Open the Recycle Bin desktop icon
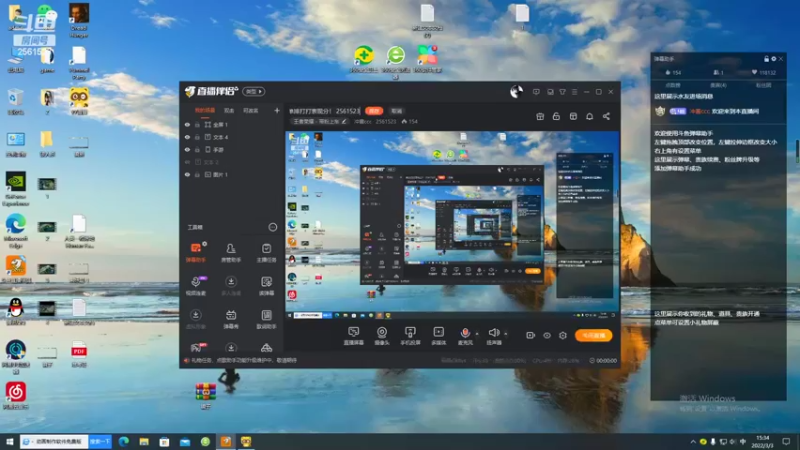800x450 pixels. [16, 101]
